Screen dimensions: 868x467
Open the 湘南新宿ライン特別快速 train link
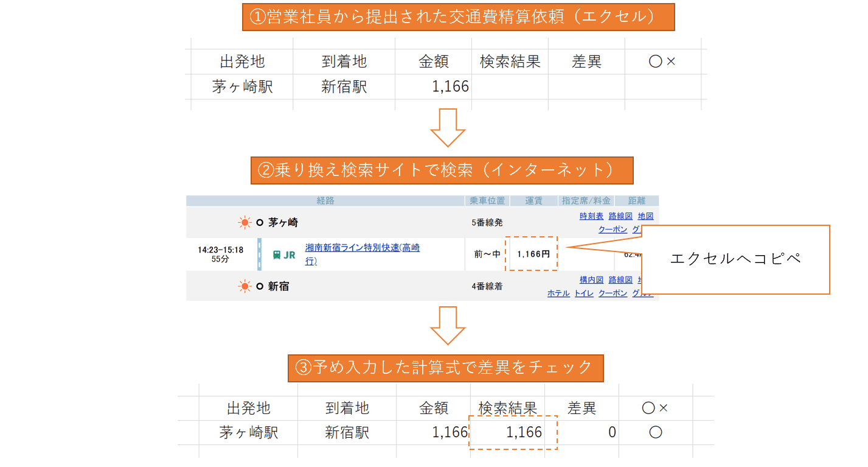pyautogui.click(x=363, y=254)
